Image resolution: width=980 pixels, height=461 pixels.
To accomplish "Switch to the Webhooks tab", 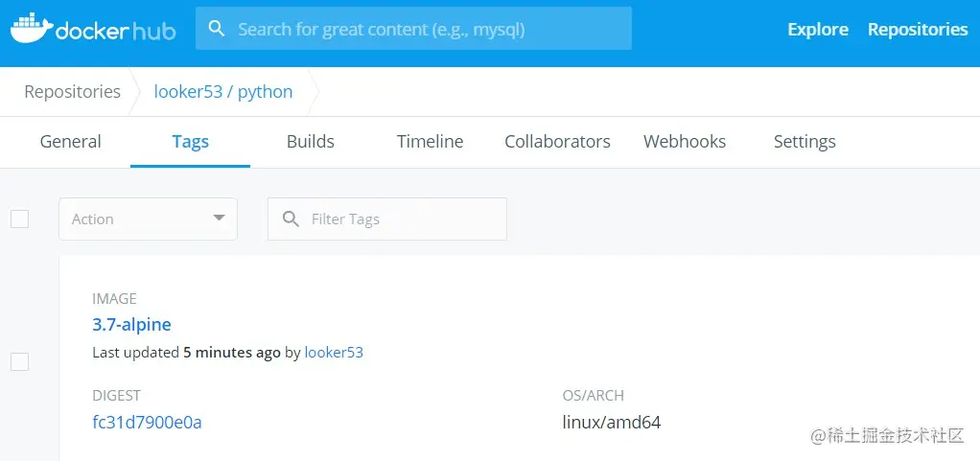I will [x=685, y=142].
